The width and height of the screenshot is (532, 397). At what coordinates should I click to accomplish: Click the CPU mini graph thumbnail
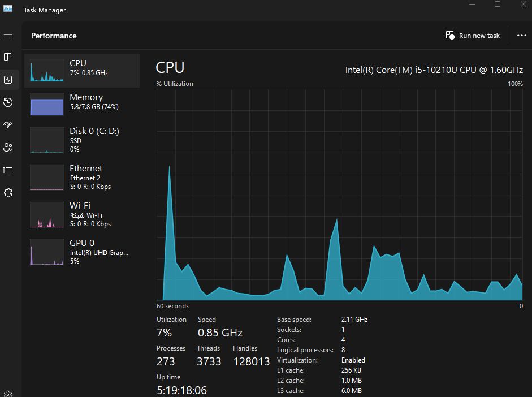pos(47,71)
